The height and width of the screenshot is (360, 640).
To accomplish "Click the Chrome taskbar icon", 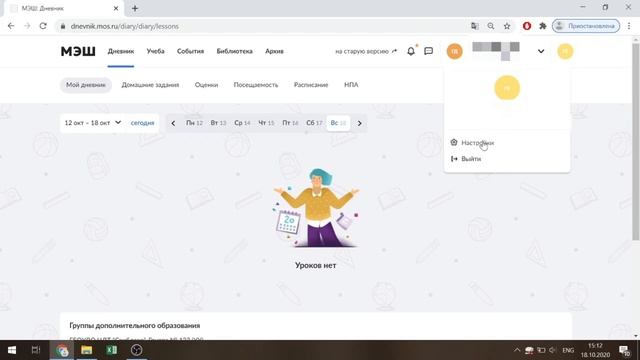I will [62, 350].
